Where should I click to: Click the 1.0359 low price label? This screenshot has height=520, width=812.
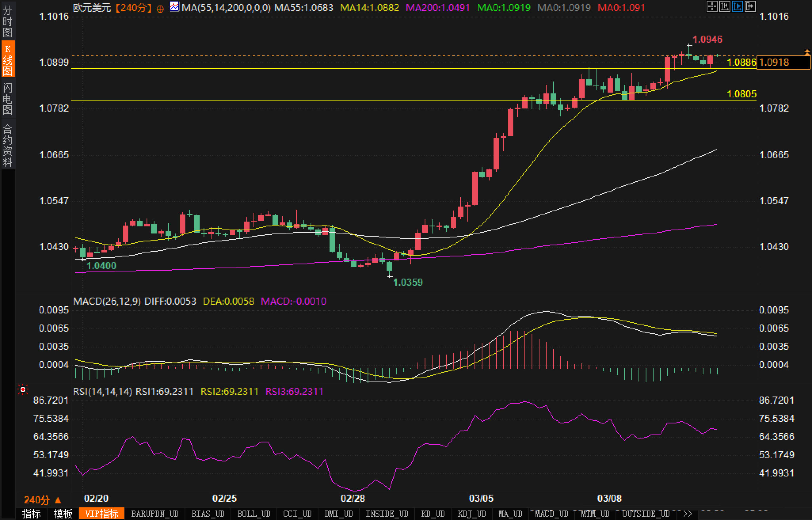click(408, 282)
